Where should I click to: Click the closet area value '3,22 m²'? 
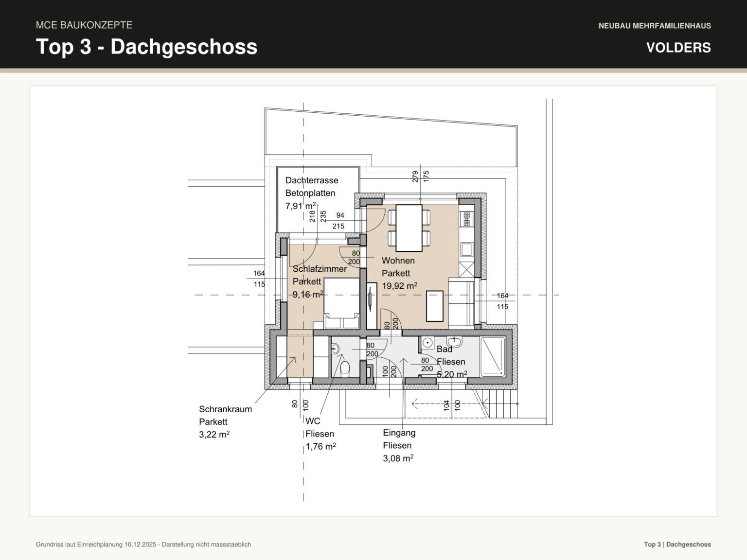(214, 435)
